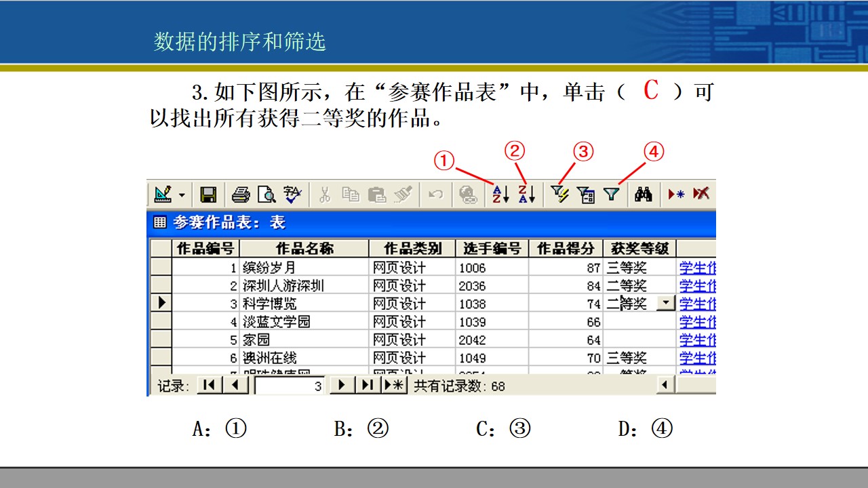Click the Spelling check icon

point(292,195)
